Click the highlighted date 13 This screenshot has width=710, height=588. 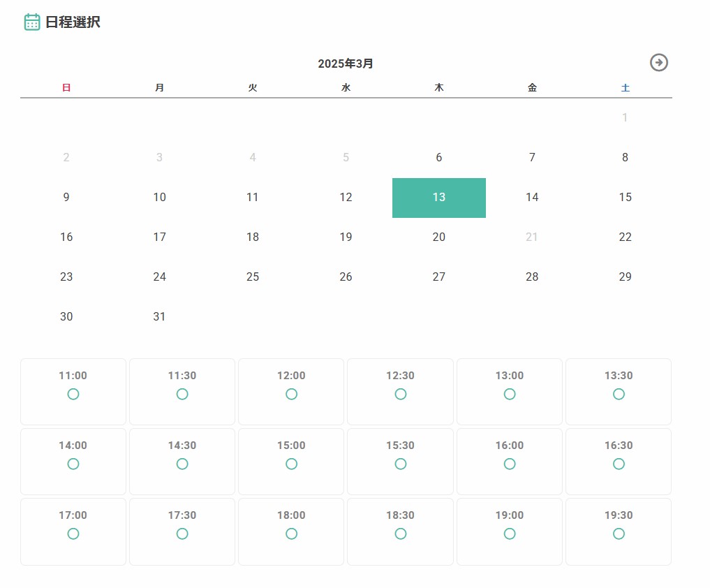438,198
